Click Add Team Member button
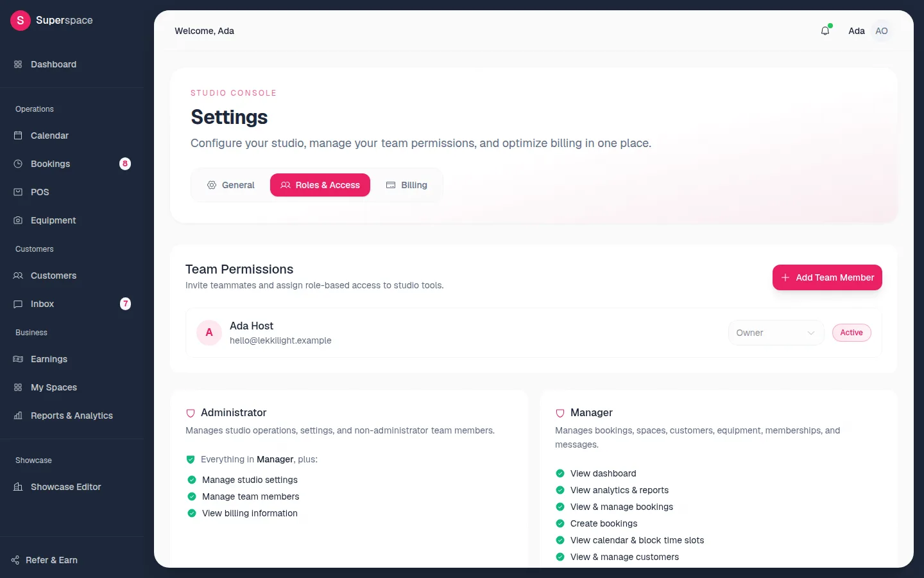This screenshot has width=924, height=578. click(x=827, y=277)
